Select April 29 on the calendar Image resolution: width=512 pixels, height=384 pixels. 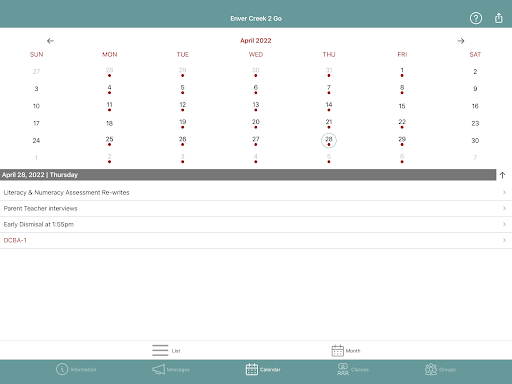(402, 140)
